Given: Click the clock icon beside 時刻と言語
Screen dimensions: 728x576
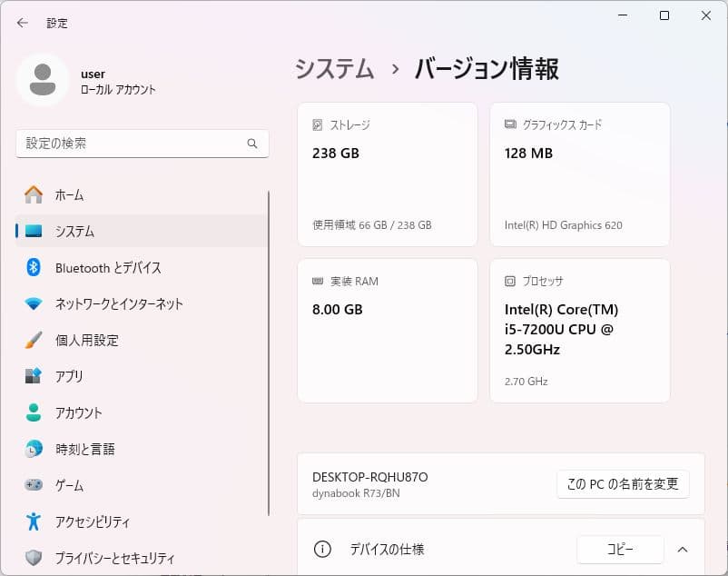Looking at the screenshot, I should coord(35,449).
